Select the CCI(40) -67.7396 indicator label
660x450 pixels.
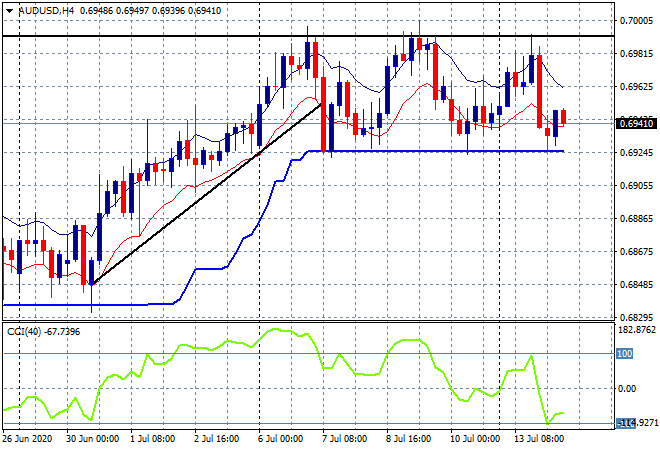(x=43, y=332)
